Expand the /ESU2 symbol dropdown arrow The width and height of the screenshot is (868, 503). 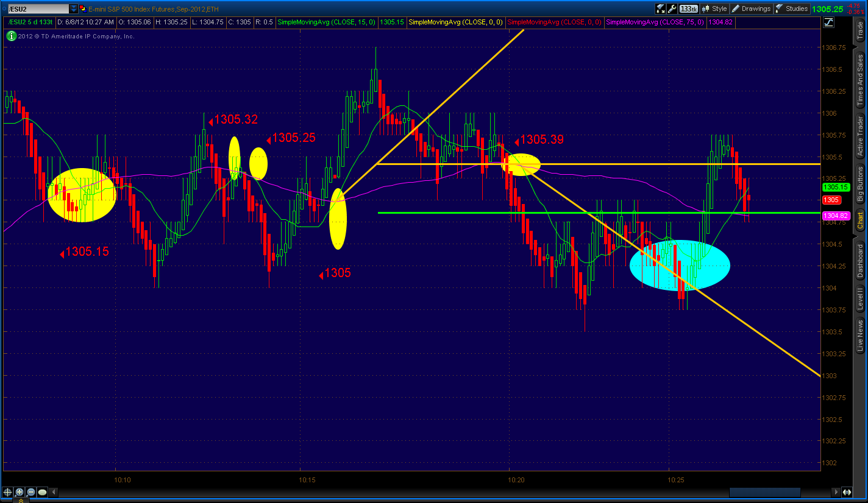tap(74, 9)
